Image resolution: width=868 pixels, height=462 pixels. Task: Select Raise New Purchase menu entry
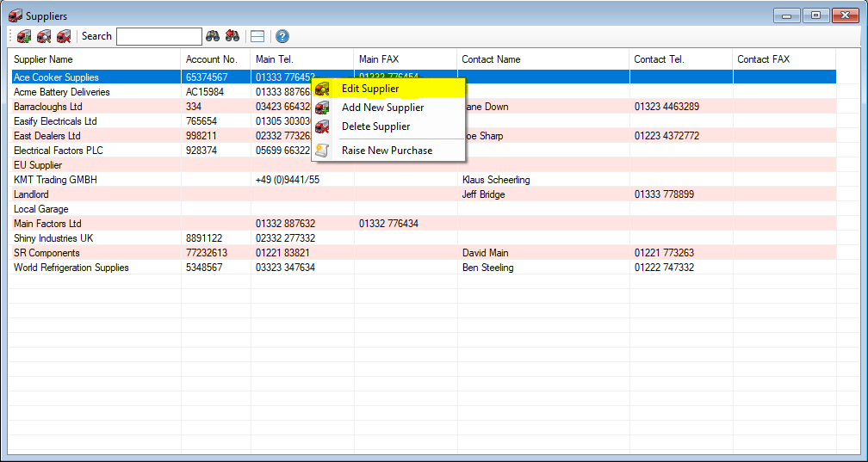(x=387, y=151)
